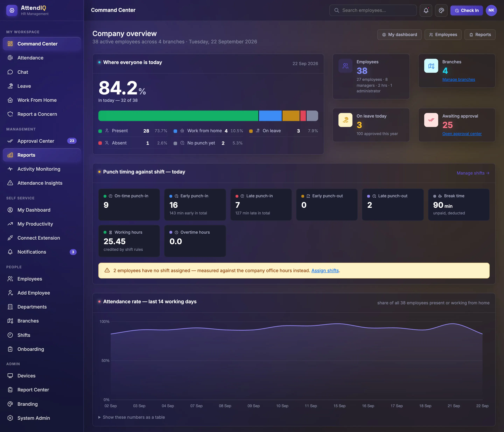Open the theme palette icon button
This screenshot has width=504, height=432.
(x=441, y=10)
